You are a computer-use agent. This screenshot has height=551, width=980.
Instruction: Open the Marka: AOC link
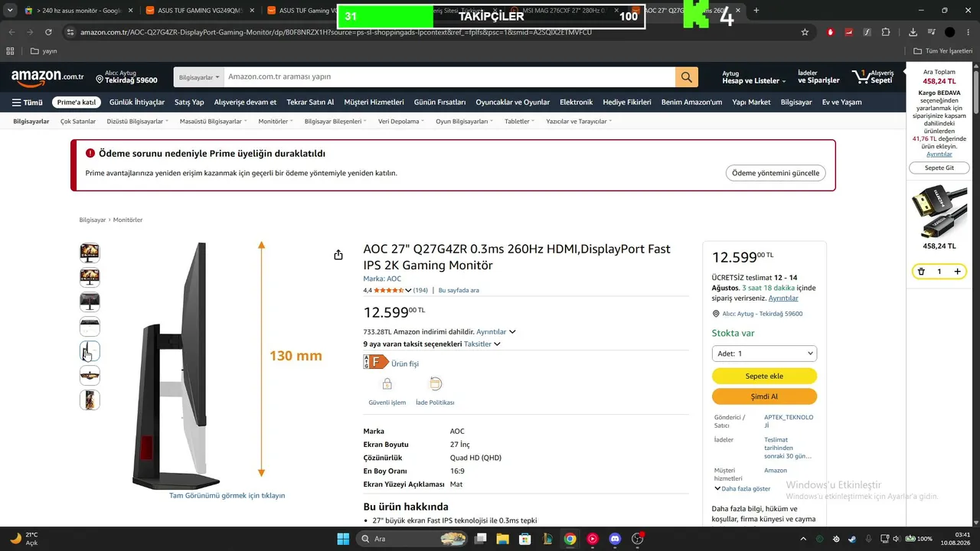click(x=382, y=279)
